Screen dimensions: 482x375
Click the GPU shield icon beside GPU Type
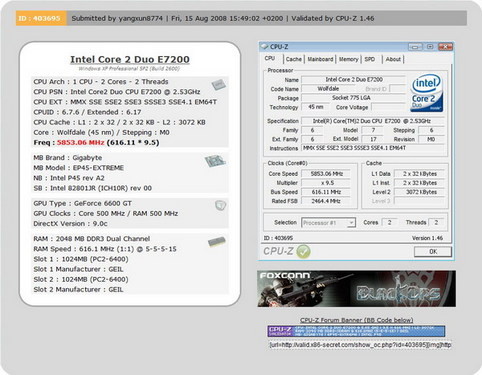pyautogui.click(x=220, y=205)
